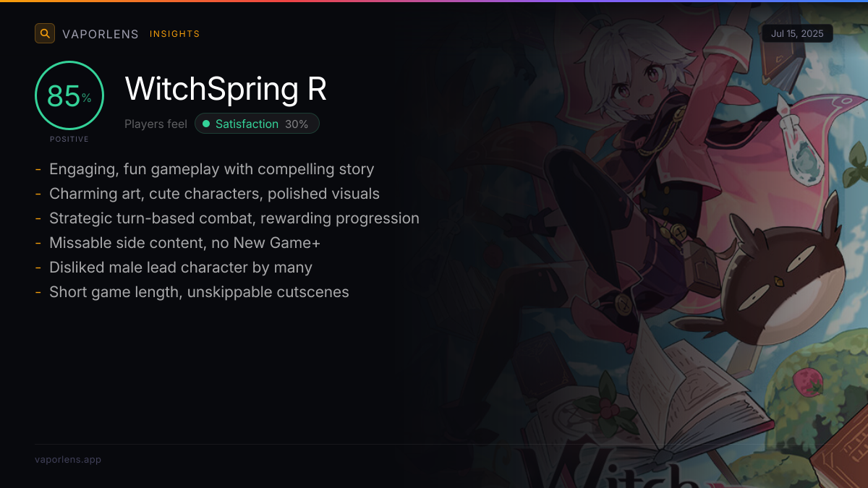
Task: Click the WitchSpring R title
Action: click(x=226, y=89)
